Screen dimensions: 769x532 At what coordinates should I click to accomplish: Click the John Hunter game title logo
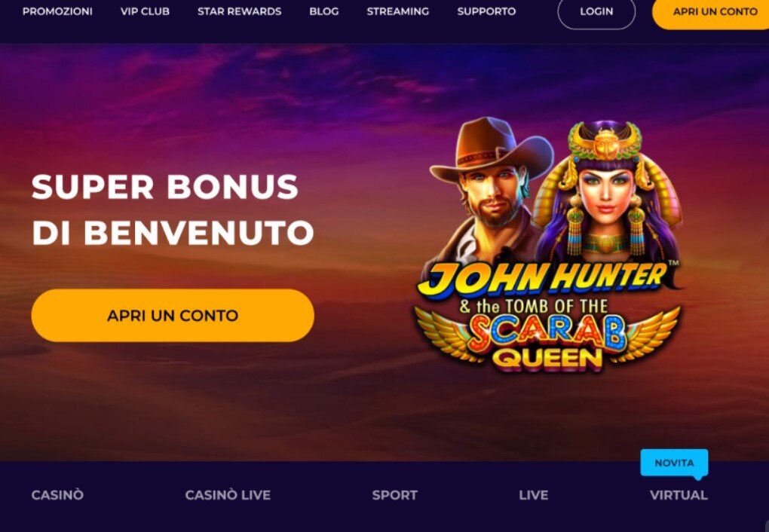[544, 279]
